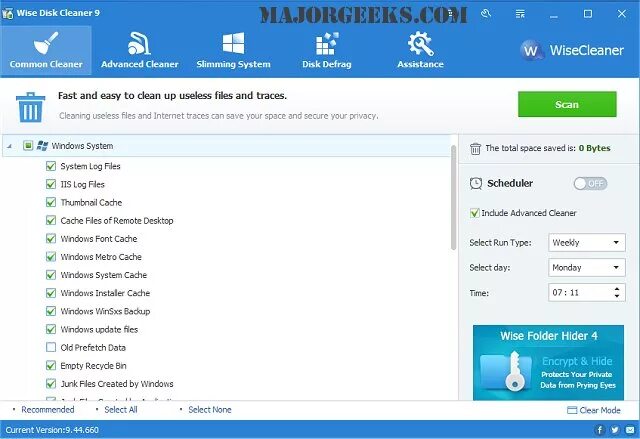This screenshot has height=439, width=640.
Task: Open the Select Run Type dropdown
Action: coord(587,242)
